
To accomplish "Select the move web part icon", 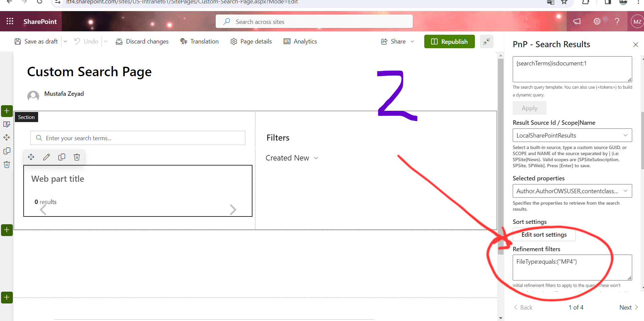I will tap(31, 157).
